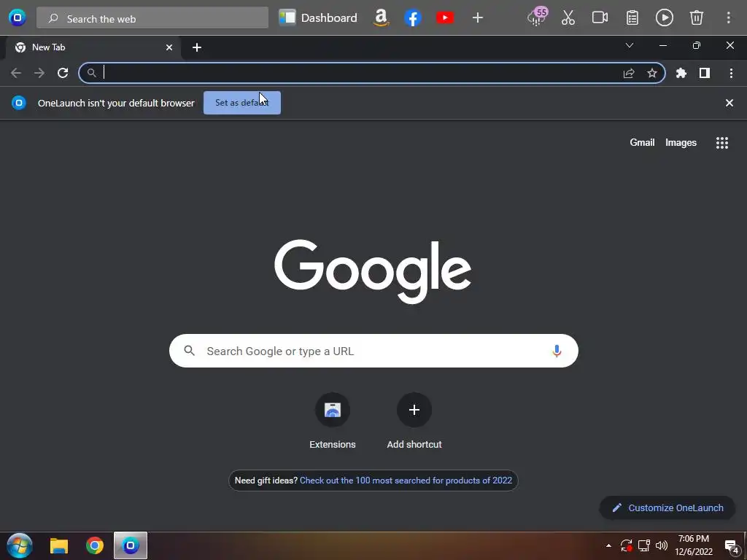Screen dimensions: 747x560
Task: Toggle the side panel icon
Action: click(705, 73)
